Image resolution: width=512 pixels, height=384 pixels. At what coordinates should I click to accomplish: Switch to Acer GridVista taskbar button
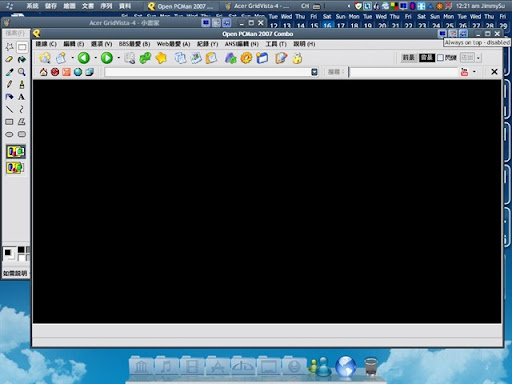point(257,6)
